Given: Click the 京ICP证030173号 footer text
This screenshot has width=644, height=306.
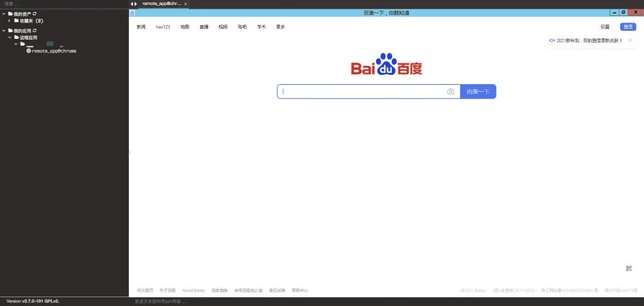Looking at the screenshot, I should pyautogui.click(x=621, y=291).
